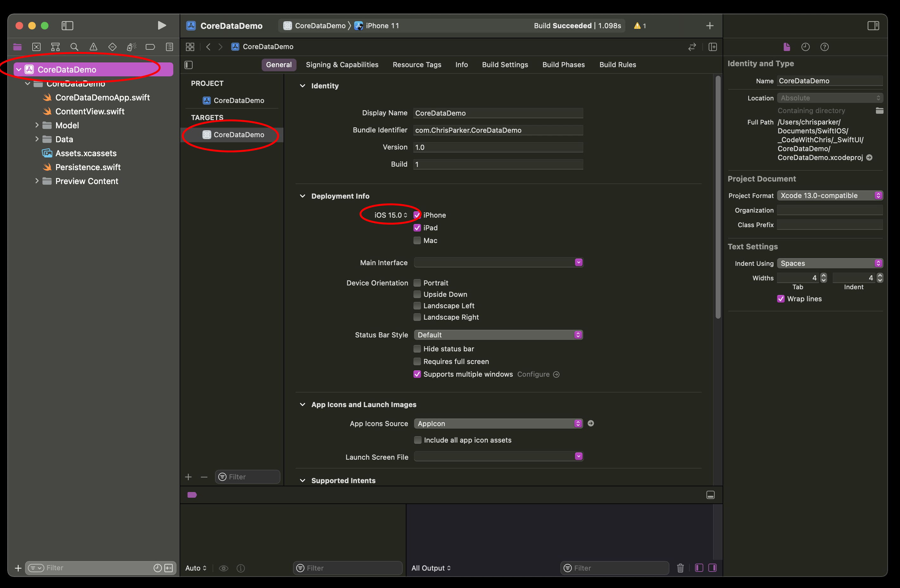Image resolution: width=900 pixels, height=588 pixels.
Task: Click the build warning indicator
Action: coord(640,26)
